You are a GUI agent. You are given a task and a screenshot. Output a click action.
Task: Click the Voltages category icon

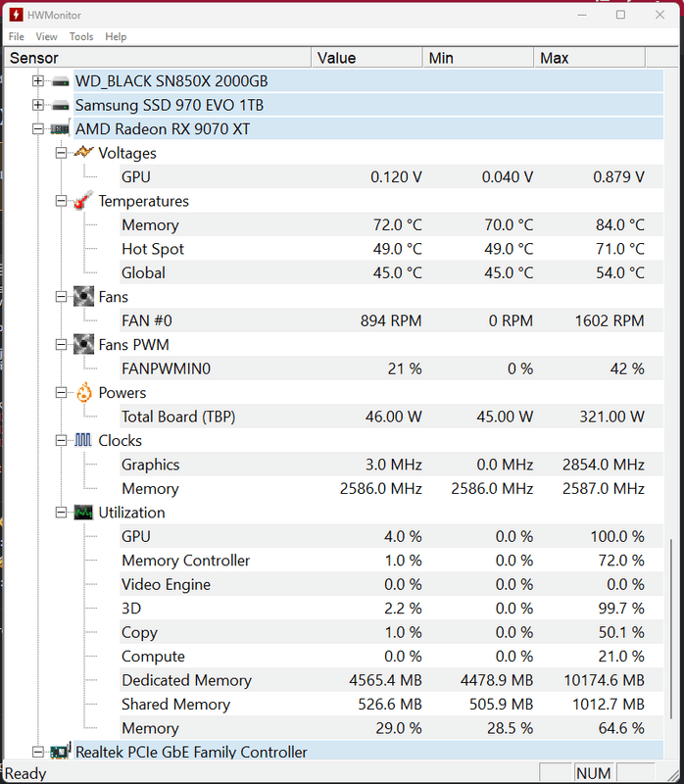pyautogui.click(x=84, y=153)
